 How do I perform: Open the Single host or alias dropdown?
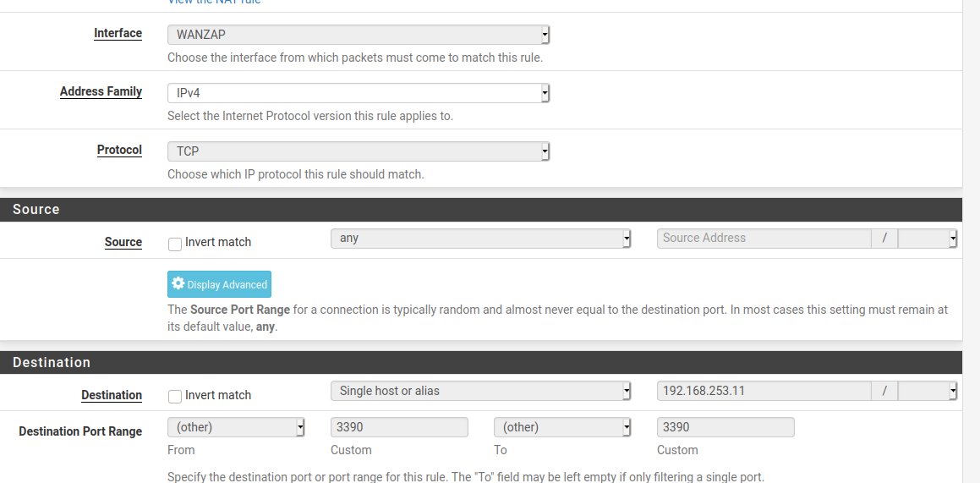tap(481, 391)
